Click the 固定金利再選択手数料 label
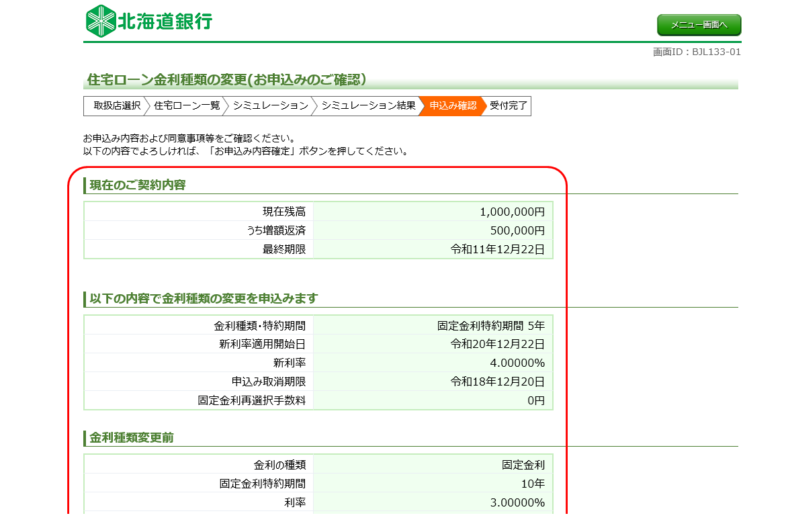The image size is (786, 532). coord(251,400)
